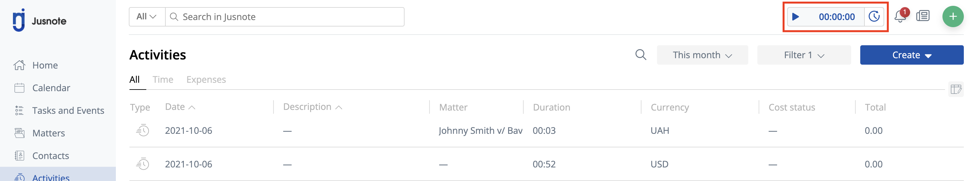This screenshot has height=181, width=980.
Task: Open the This month period dropdown
Action: pos(702,55)
